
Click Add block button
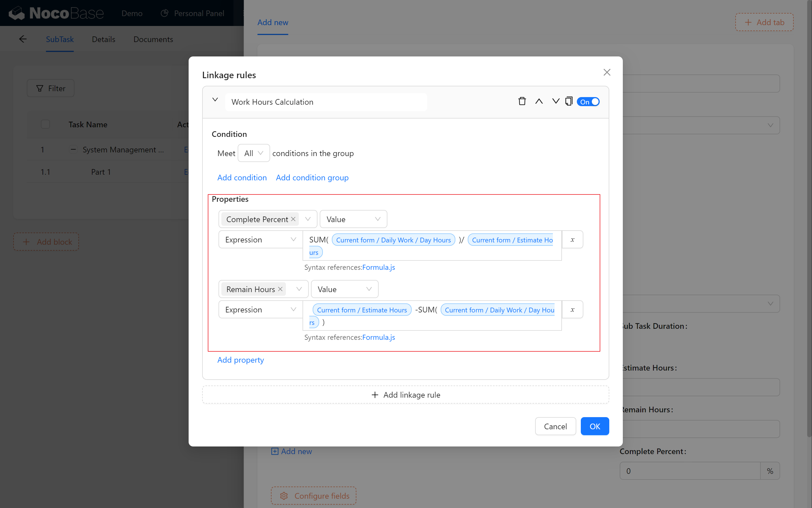tap(46, 242)
